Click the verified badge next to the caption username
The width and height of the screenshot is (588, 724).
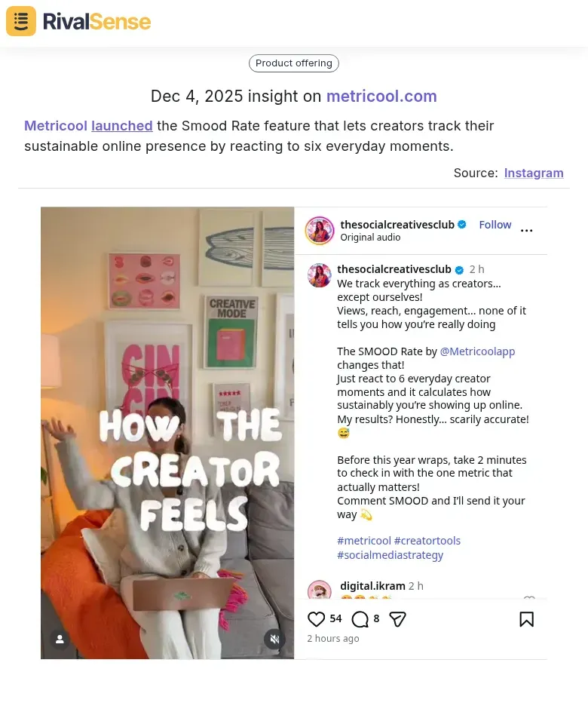[458, 268]
